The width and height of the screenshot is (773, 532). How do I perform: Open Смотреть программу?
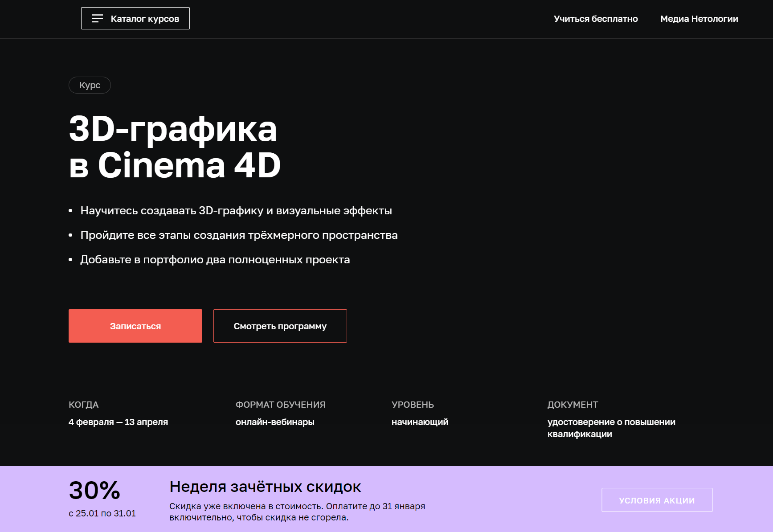pos(280,326)
